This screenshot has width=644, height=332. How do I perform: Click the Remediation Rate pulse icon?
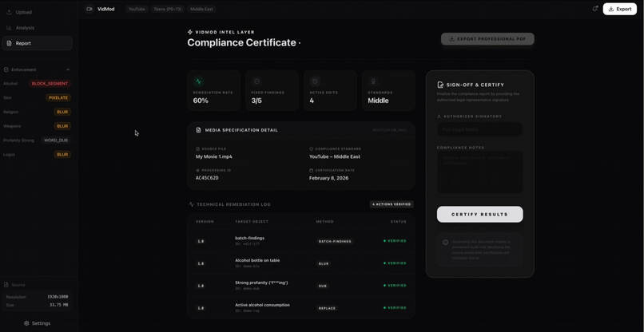pyautogui.click(x=198, y=81)
